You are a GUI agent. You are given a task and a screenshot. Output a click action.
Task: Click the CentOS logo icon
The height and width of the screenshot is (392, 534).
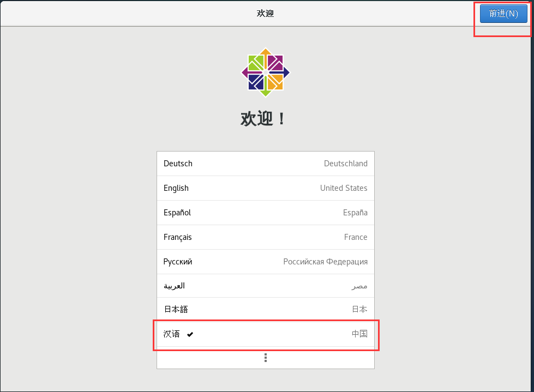[x=265, y=73]
